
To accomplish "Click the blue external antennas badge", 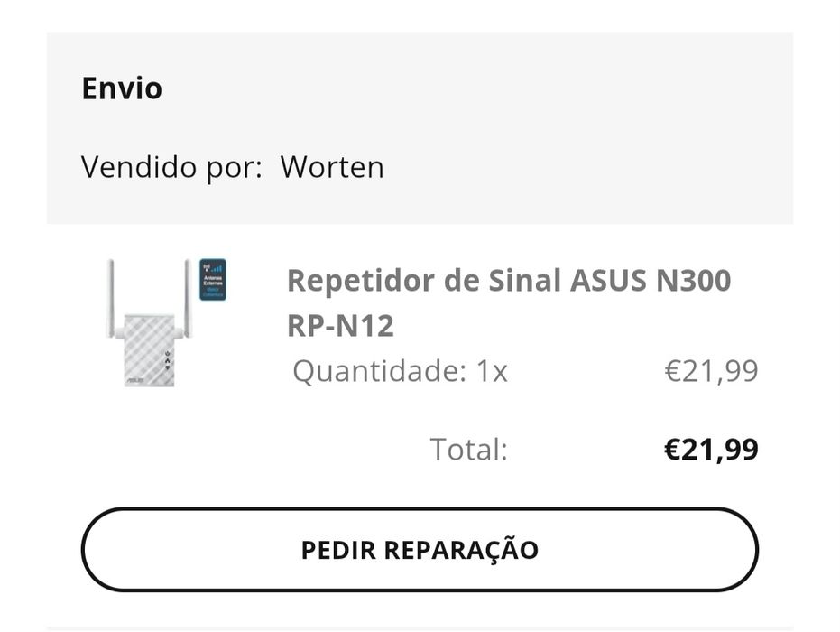I will (213, 280).
